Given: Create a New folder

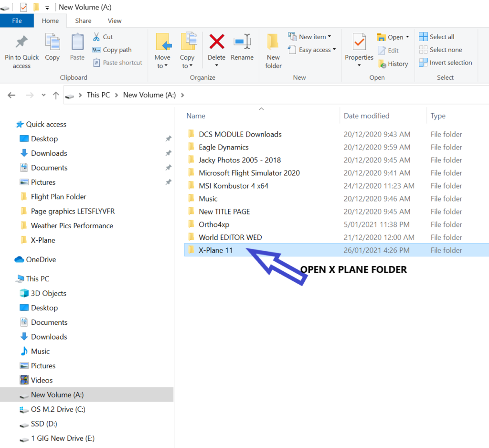Looking at the screenshot, I should tap(273, 51).
